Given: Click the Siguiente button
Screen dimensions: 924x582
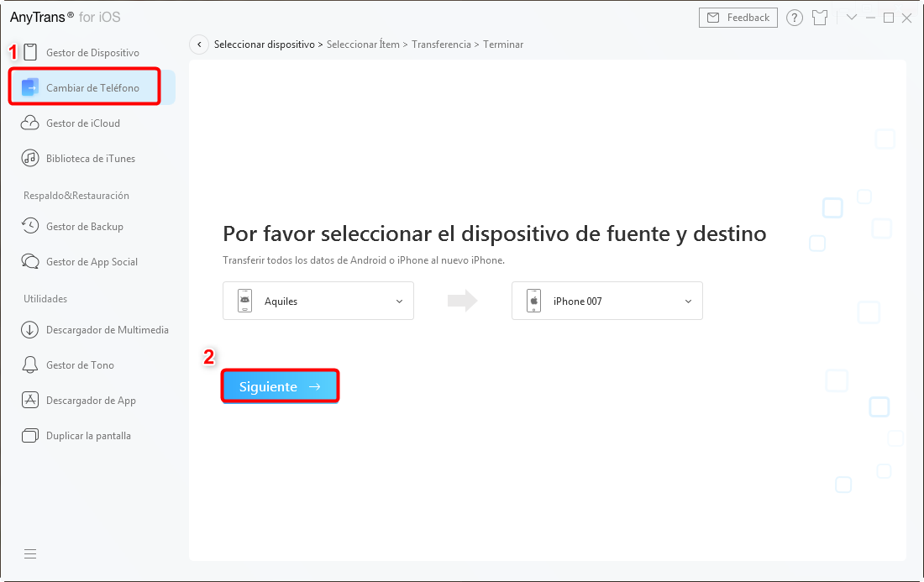Looking at the screenshot, I should click(x=280, y=386).
